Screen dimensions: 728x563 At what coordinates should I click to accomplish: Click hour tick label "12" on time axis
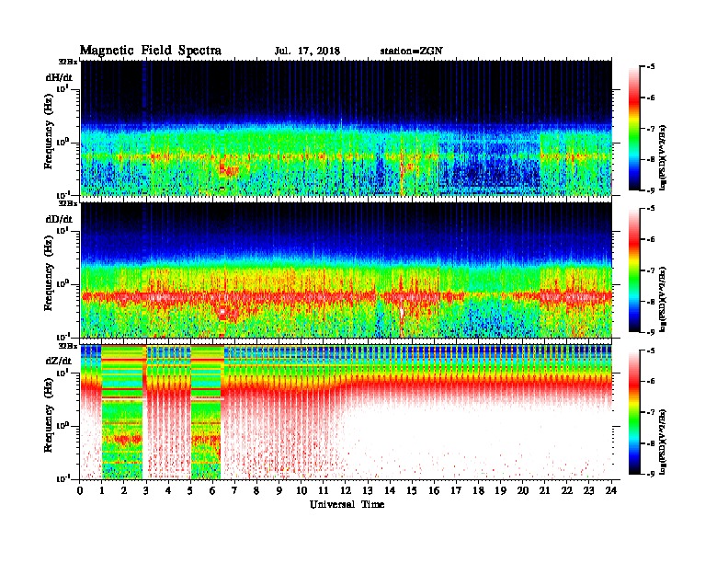click(x=346, y=490)
